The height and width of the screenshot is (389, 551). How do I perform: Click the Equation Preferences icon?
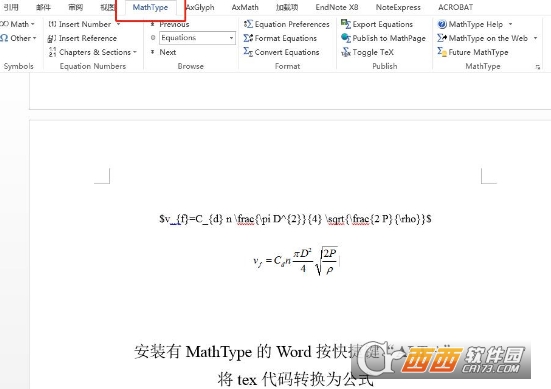click(248, 24)
